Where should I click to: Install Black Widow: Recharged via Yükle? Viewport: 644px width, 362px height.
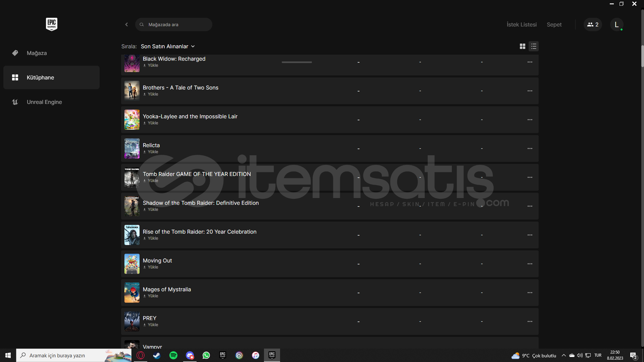(x=151, y=65)
